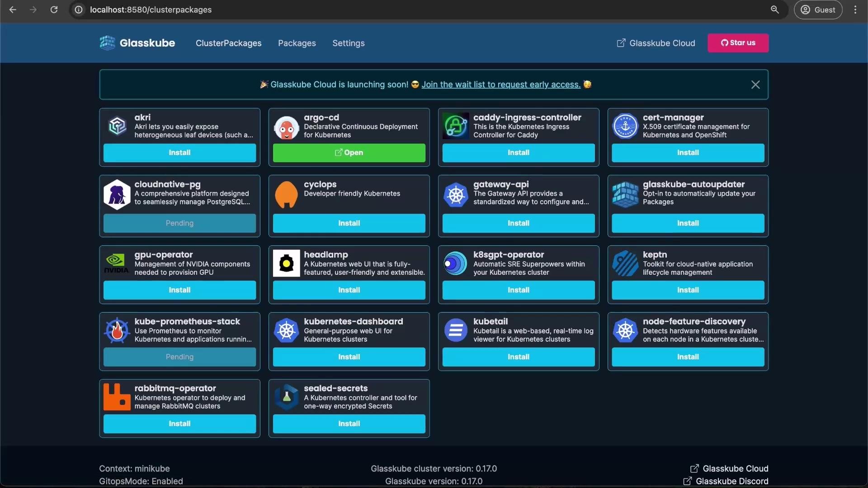Click the rabbitmq-operator orange logo
This screenshot has height=488, width=868.
117,397
